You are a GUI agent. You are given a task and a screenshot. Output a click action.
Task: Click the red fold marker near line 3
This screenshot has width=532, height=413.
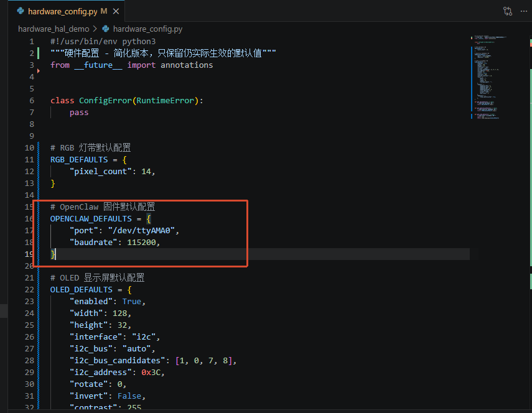coord(39,71)
